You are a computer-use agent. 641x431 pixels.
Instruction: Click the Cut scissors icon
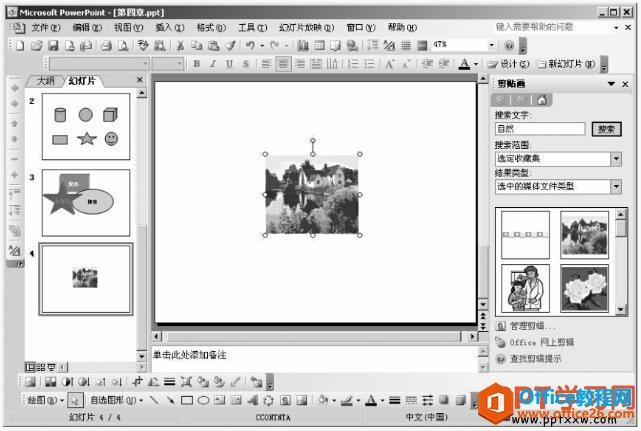(x=180, y=45)
